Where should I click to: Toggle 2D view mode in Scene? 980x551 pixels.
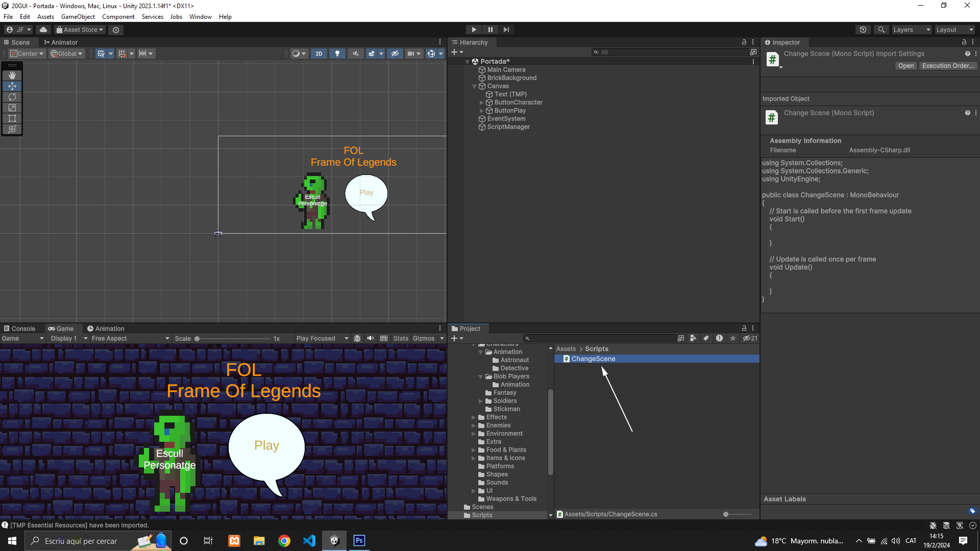pyautogui.click(x=319, y=54)
